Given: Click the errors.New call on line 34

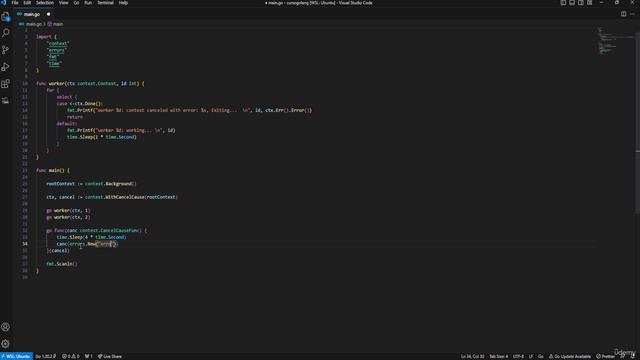Looking at the screenshot, I should coord(92,244).
